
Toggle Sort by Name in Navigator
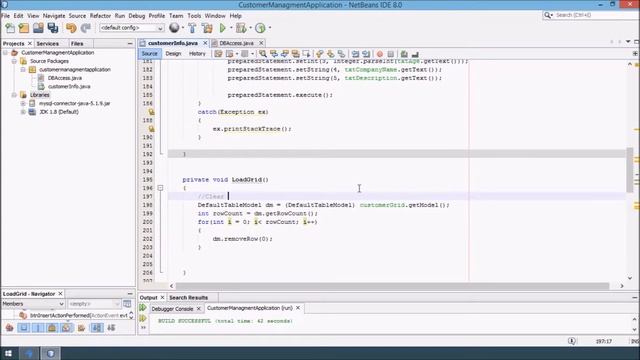pos(97,328)
